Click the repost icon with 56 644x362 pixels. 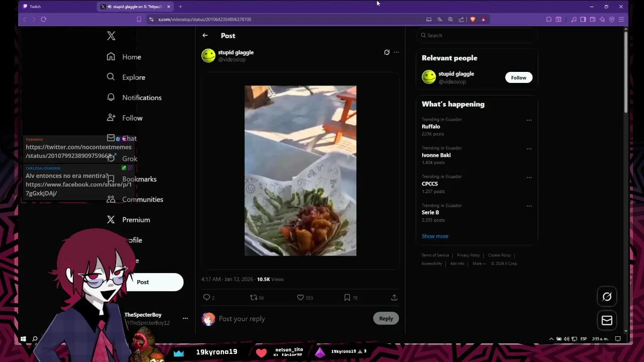point(254,298)
